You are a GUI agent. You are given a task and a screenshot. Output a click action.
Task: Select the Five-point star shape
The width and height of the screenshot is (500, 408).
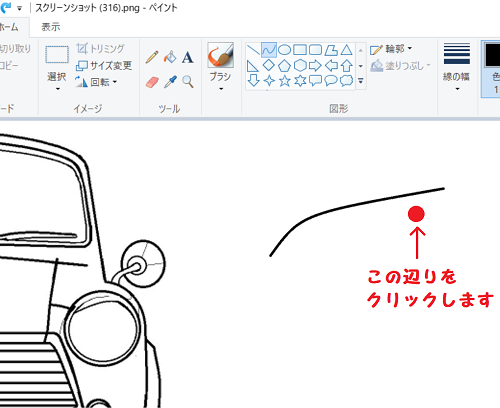[x=284, y=81]
